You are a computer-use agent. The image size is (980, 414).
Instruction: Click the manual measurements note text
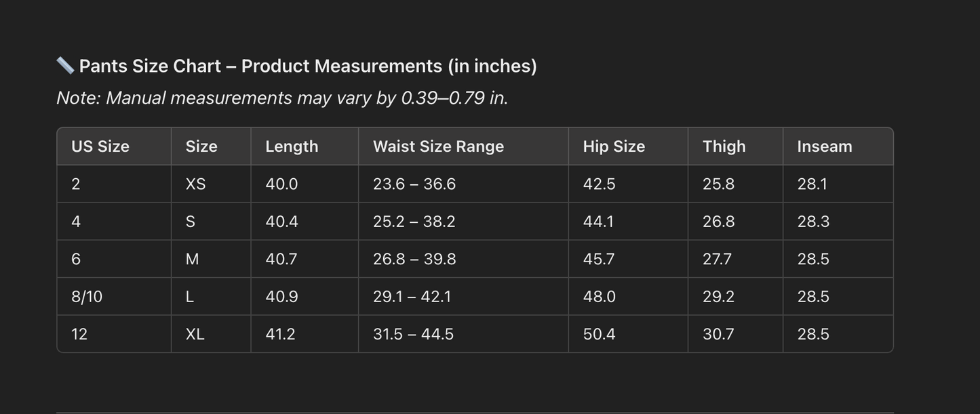click(x=282, y=98)
